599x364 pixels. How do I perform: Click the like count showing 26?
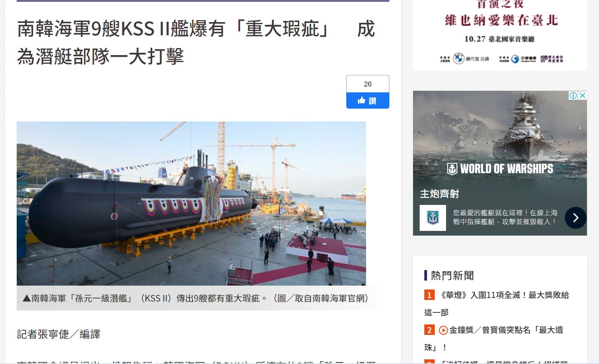click(368, 84)
